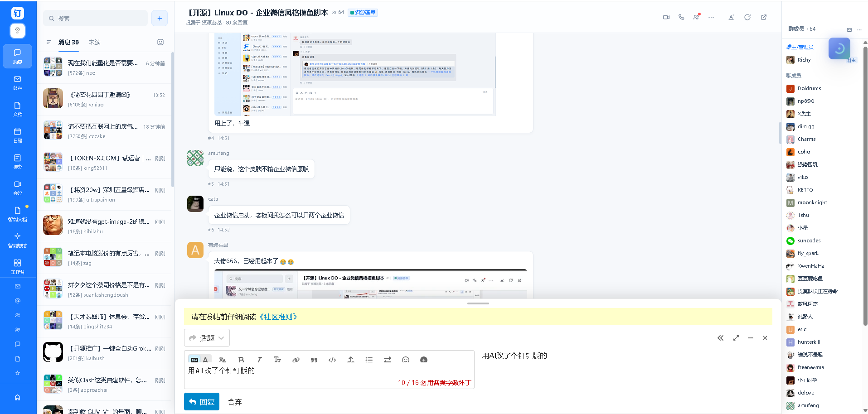Screen dimensions: 868x414
Task: Open the 笔记本电脑涨价的有点厉害 conversation
Action: (105, 258)
